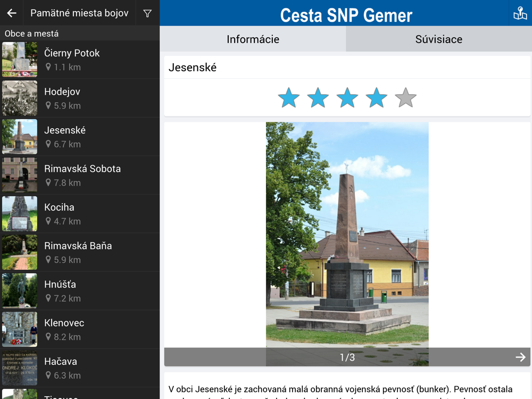Open the Kociha list entry

pyautogui.click(x=80, y=214)
